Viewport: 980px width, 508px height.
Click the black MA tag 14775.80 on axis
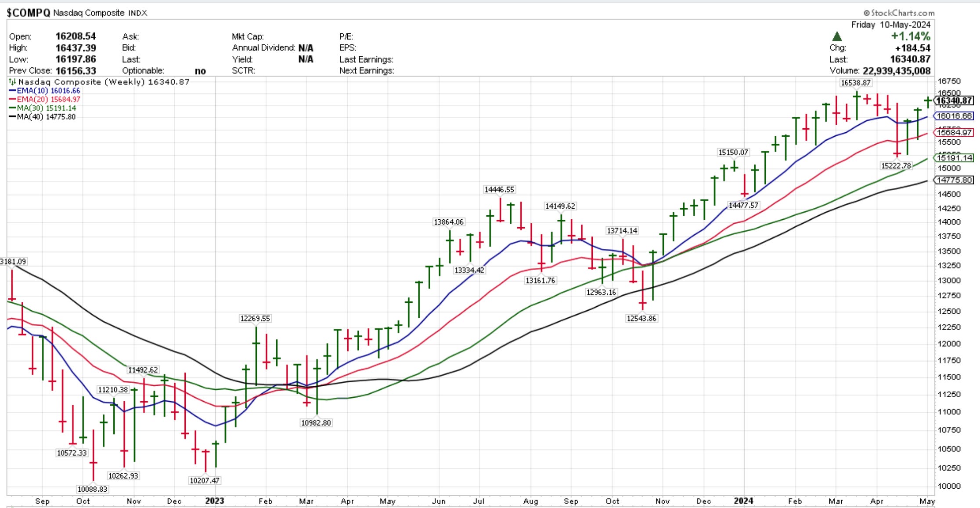pos(954,180)
